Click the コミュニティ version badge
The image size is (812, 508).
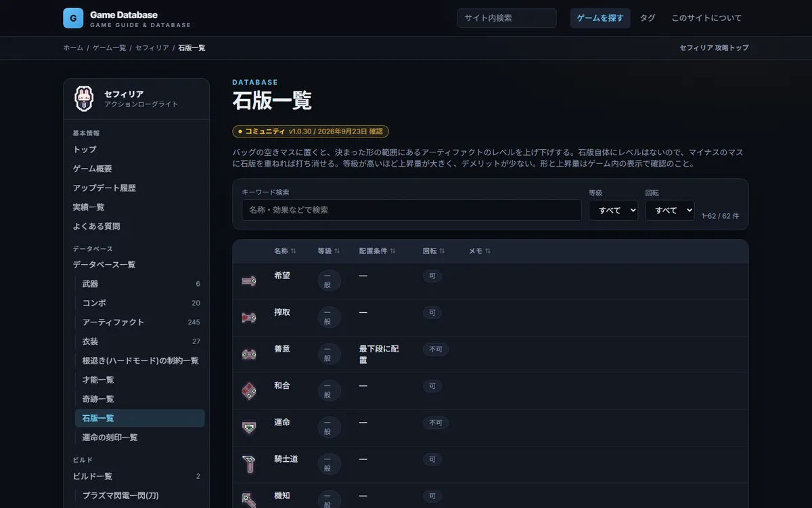[x=311, y=131]
